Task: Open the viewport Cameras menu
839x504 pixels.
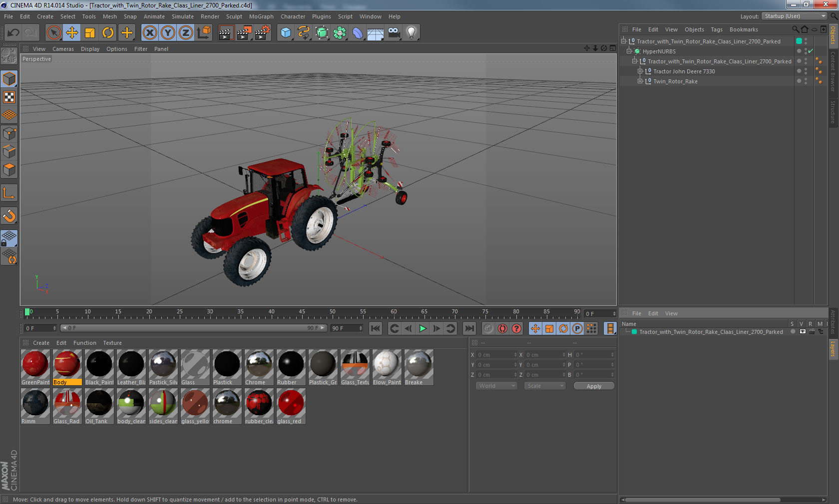Action: [63, 49]
